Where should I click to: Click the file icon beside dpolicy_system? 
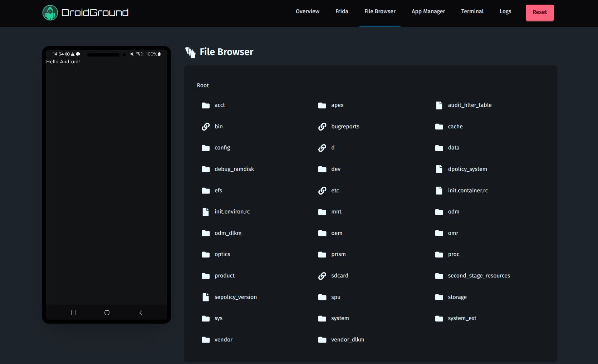point(439,169)
